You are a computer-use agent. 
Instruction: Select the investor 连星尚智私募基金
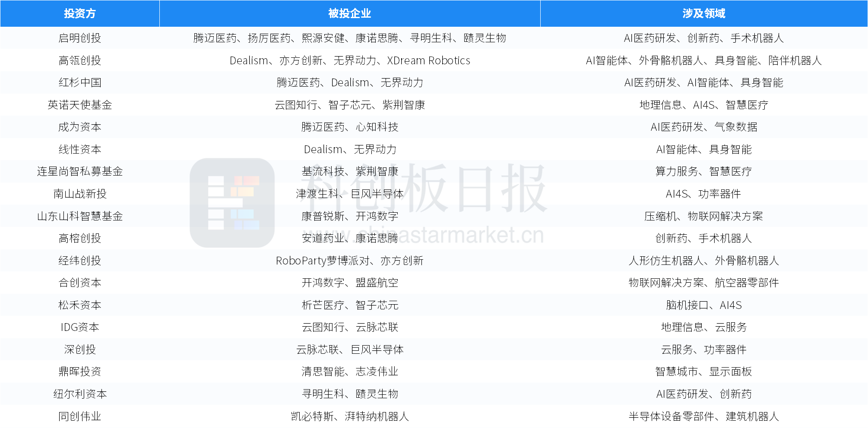click(x=80, y=171)
